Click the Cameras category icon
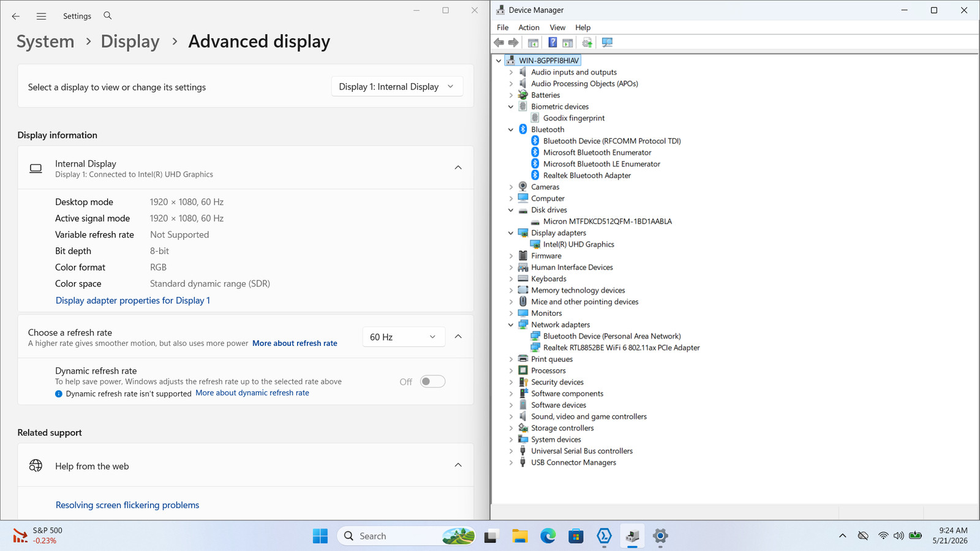This screenshot has height=551, width=980. (523, 187)
